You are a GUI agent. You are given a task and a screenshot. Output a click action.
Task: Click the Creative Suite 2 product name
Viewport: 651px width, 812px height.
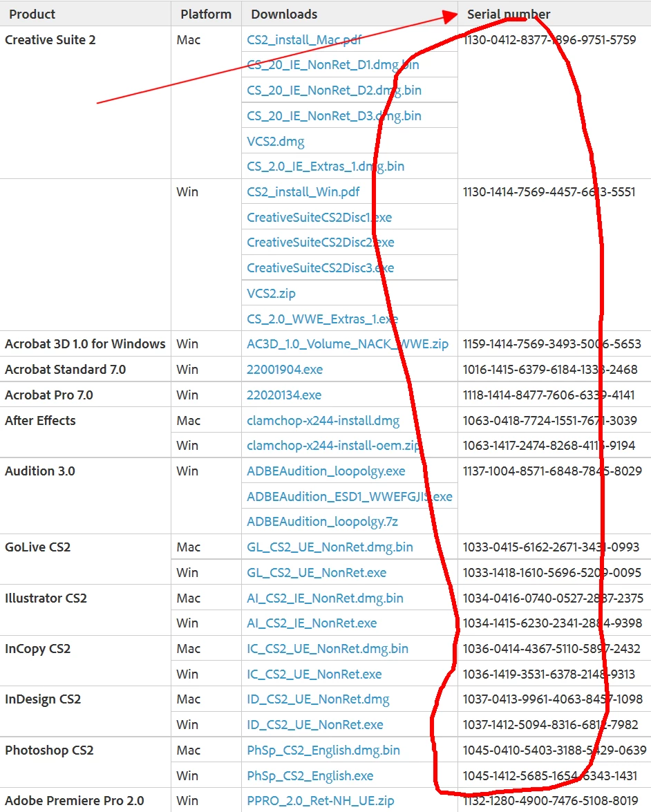pyautogui.click(x=50, y=40)
